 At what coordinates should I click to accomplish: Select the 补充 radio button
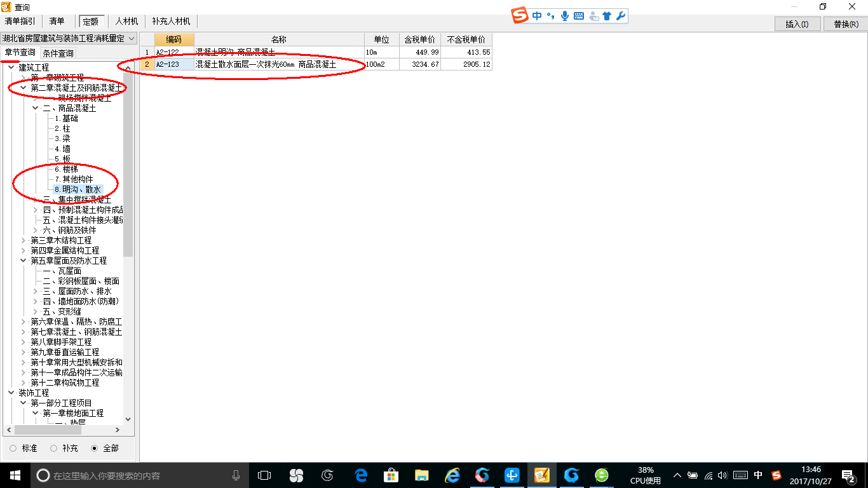coord(54,448)
